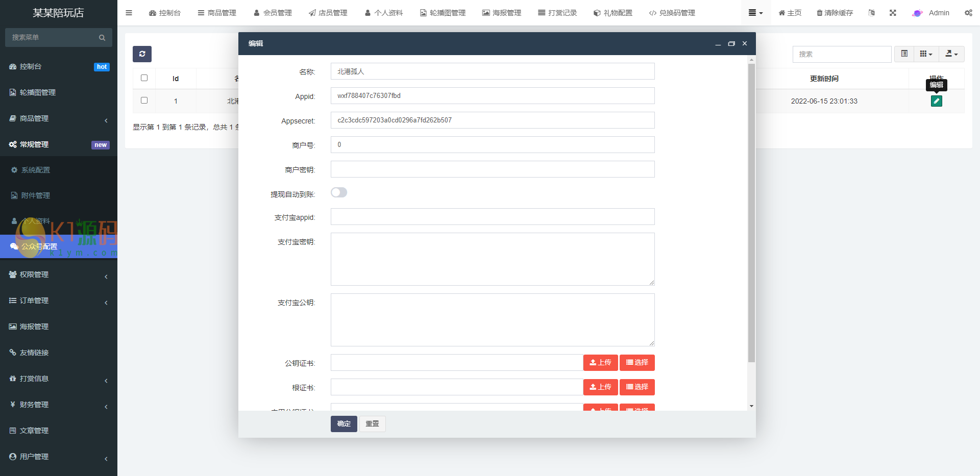Open 礼物配置 in the top navigation
This screenshot has width=980, height=476.
[612, 13]
